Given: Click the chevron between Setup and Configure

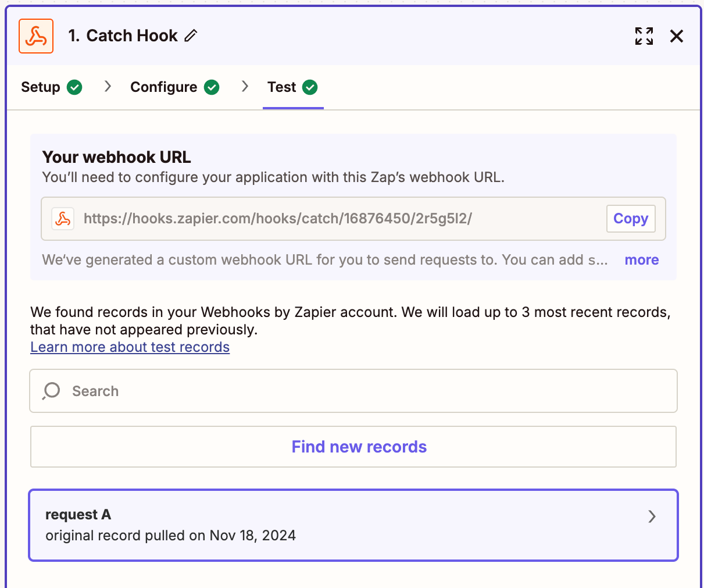Looking at the screenshot, I should [108, 87].
